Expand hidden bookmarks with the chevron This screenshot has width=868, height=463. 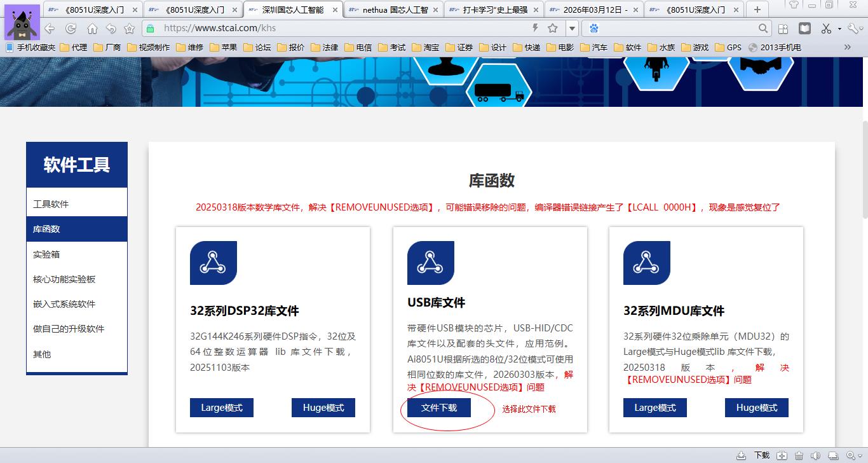point(847,47)
